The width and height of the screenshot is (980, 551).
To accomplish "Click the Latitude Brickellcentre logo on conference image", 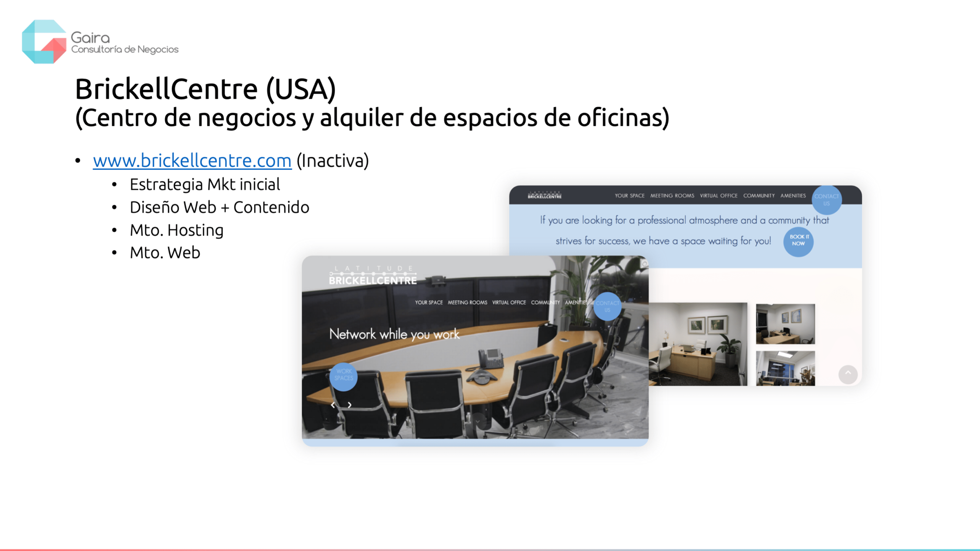I will tap(372, 275).
